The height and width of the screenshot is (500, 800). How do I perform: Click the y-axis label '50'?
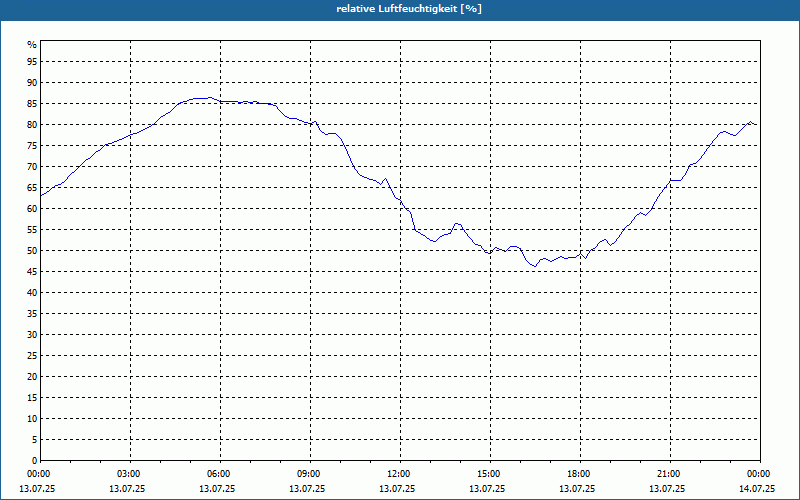pyautogui.click(x=32, y=251)
